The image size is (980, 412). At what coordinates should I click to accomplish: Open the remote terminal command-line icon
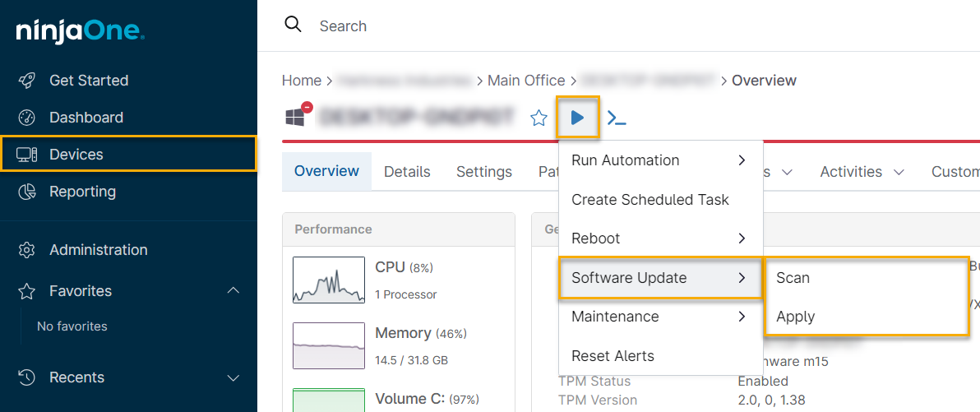click(x=617, y=118)
